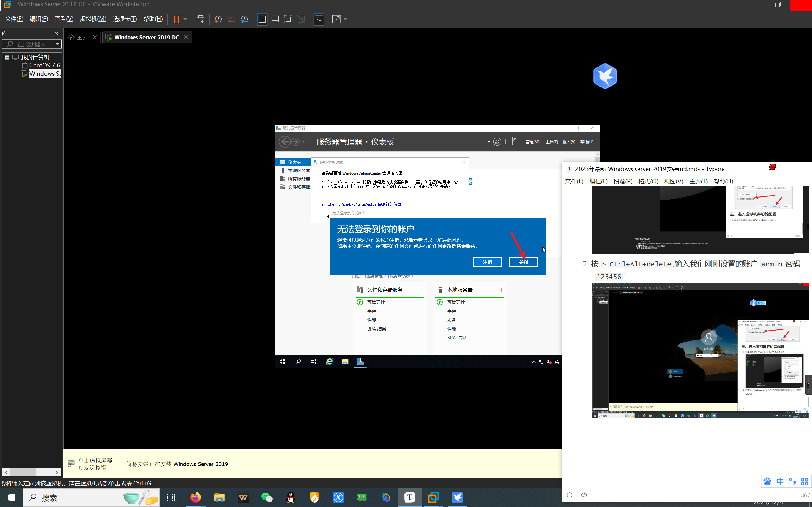Open the snapshot manager wrench icon
This screenshot has width=812, height=507.
pos(245,19)
